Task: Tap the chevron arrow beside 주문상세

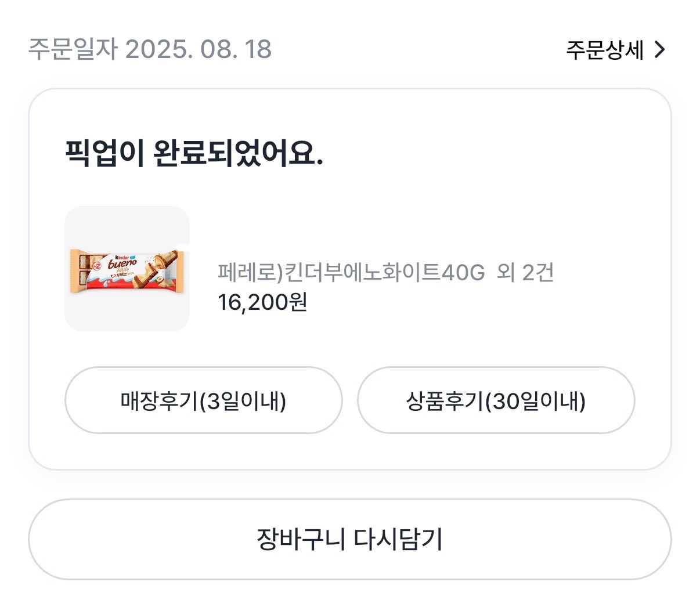Action: click(x=659, y=50)
